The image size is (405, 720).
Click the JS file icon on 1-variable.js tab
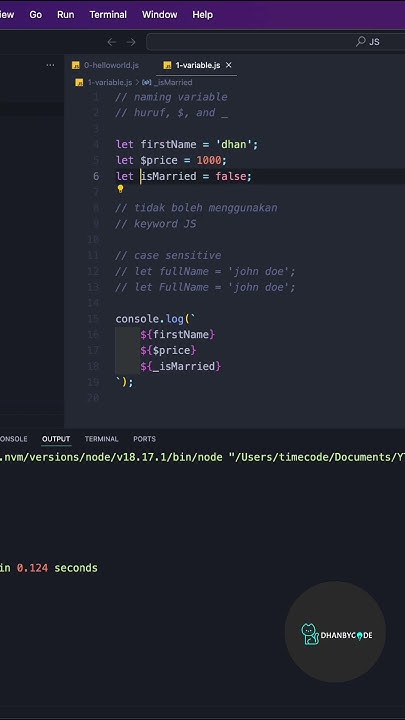coord(167,65)
